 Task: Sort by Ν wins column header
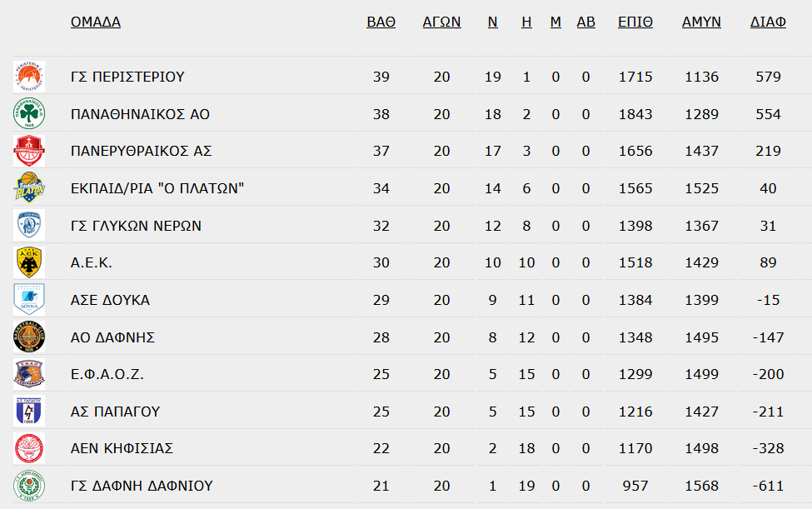coord(492,22)
